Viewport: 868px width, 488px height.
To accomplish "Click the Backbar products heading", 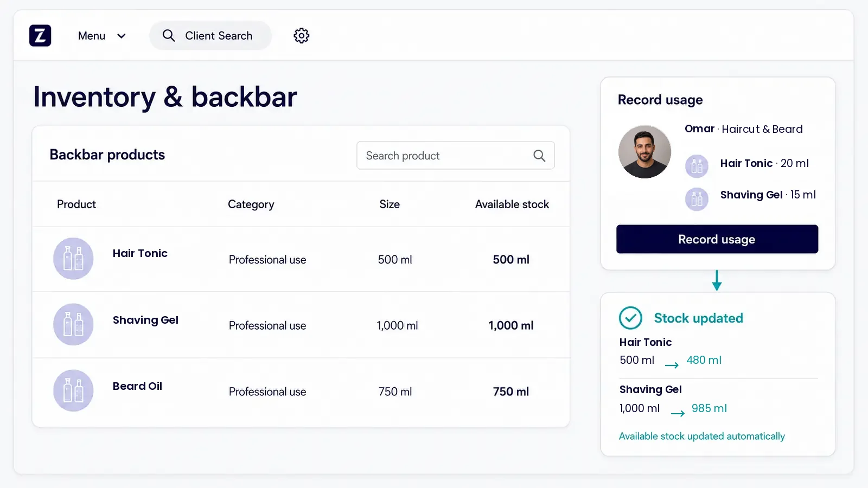I will tap(107, 155).
